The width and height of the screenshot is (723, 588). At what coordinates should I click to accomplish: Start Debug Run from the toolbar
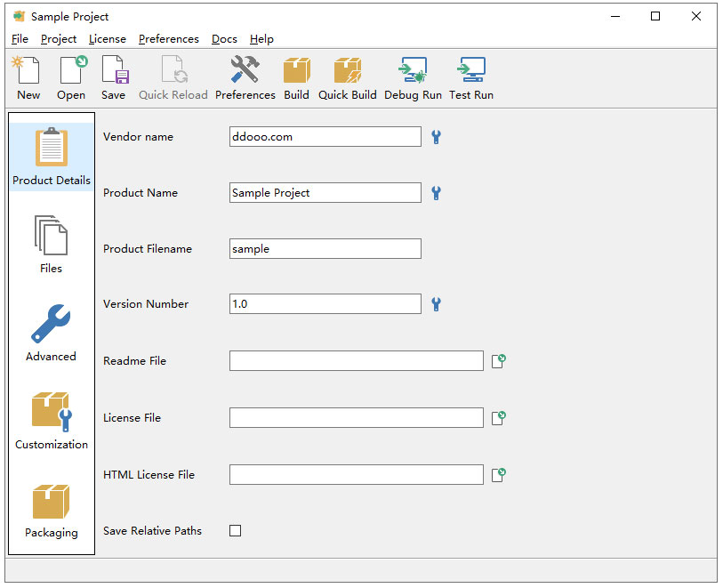coord(413,77)
